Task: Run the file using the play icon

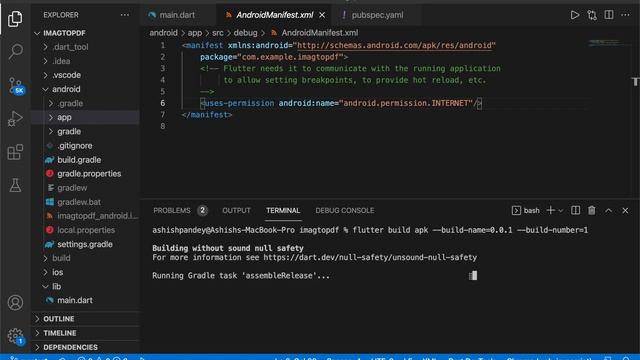Action: coord(575,15)
